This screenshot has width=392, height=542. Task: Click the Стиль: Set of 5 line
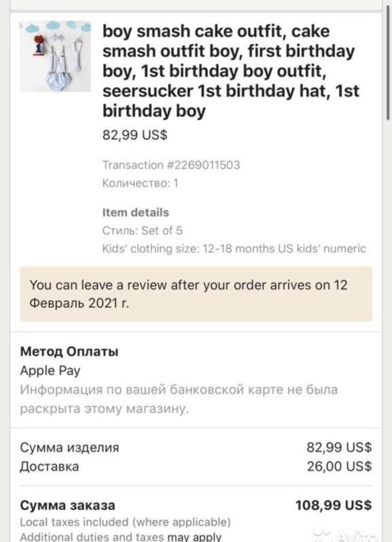tap(142, 230)
